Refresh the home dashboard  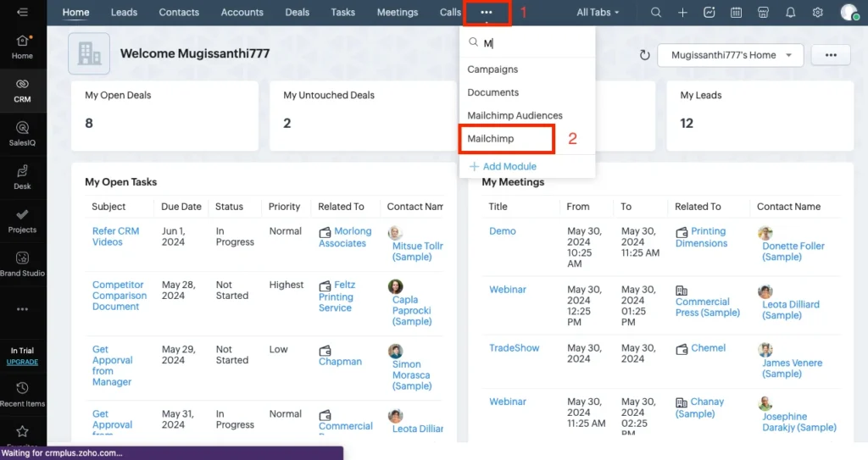pyautogui.click(x=644, y=55)
